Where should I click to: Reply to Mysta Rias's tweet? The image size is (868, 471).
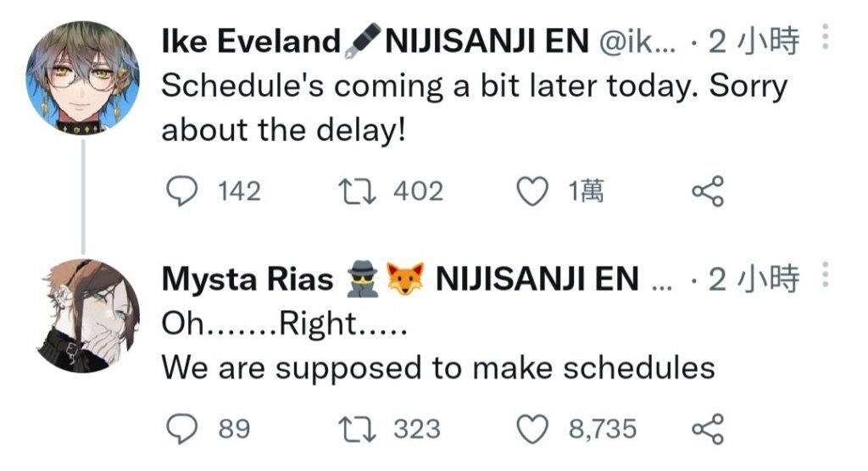pyautogui.click(x=181, y=429)
